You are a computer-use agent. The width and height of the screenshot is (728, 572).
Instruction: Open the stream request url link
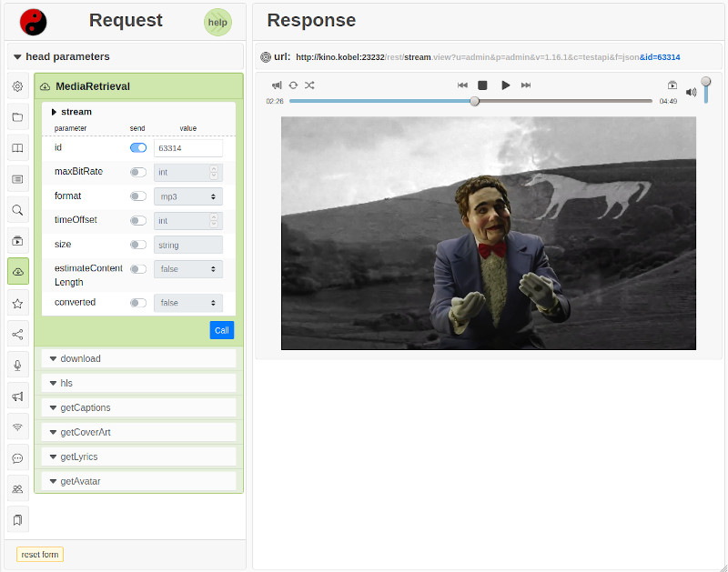click(488, 57)
